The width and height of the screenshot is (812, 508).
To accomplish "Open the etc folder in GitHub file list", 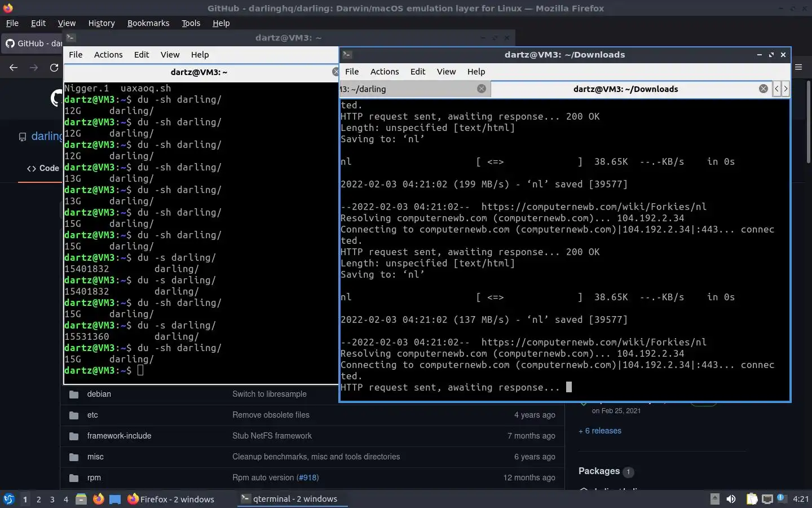I will (x=92, y=415).
